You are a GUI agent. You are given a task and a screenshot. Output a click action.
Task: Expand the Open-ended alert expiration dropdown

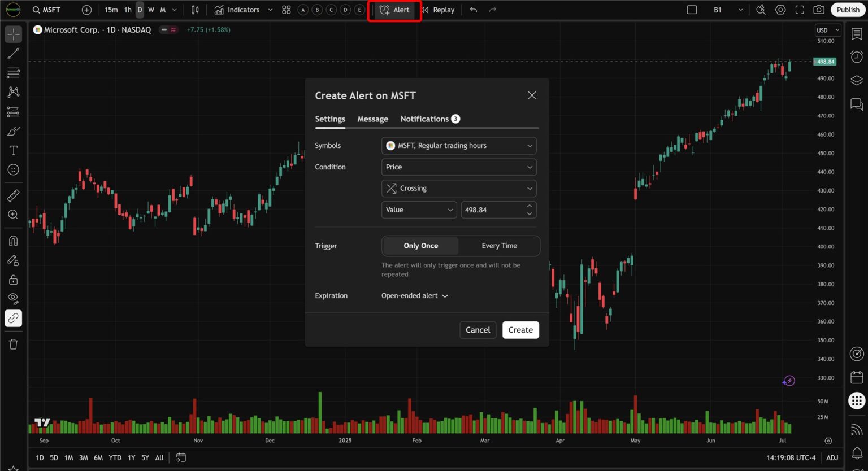(x=415, y=295)
